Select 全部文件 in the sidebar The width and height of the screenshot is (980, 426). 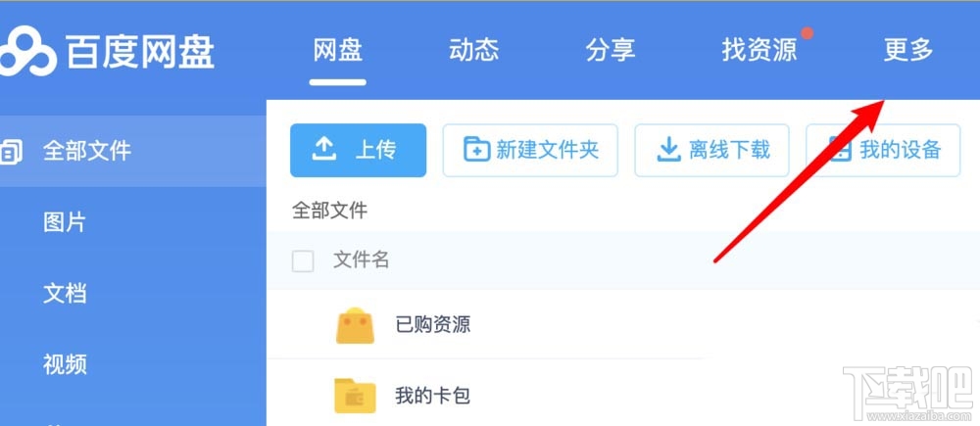133,151
